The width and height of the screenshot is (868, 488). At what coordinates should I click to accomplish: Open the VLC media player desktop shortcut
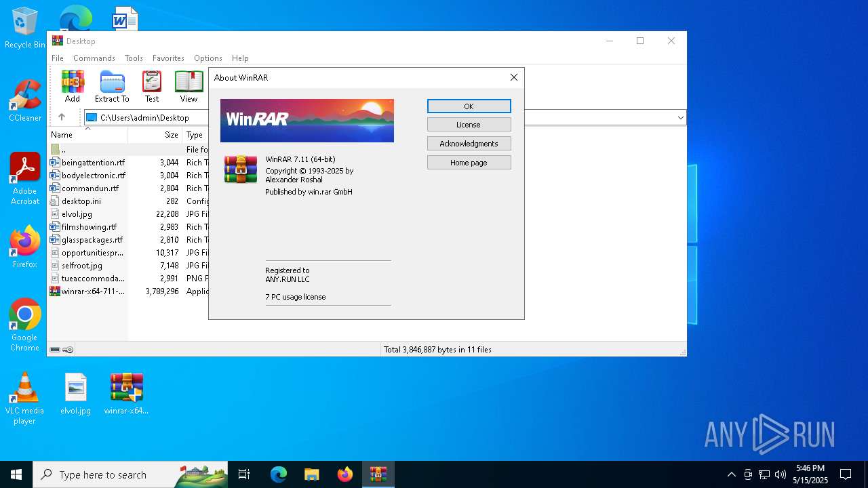click(x=25, y=399)
